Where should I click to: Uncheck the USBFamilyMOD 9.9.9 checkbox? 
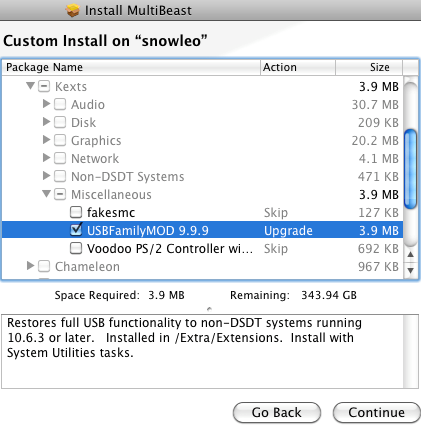[76, 230]
